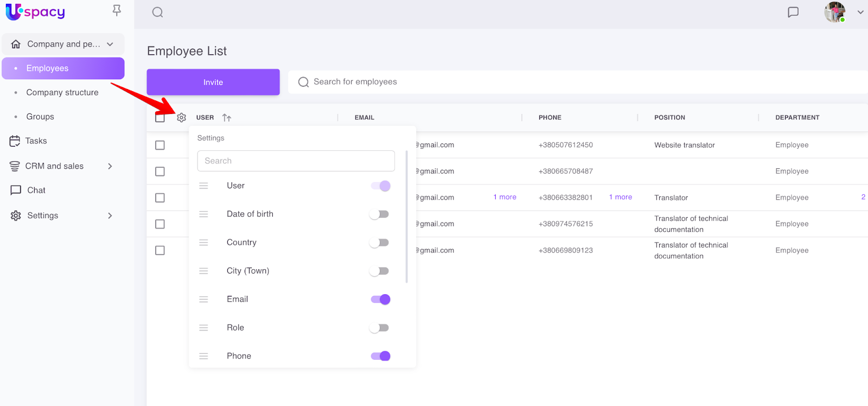This screenshot has width=868, height=406.
Task: Sort by User column arrow icon
Action: pos(227,118)
